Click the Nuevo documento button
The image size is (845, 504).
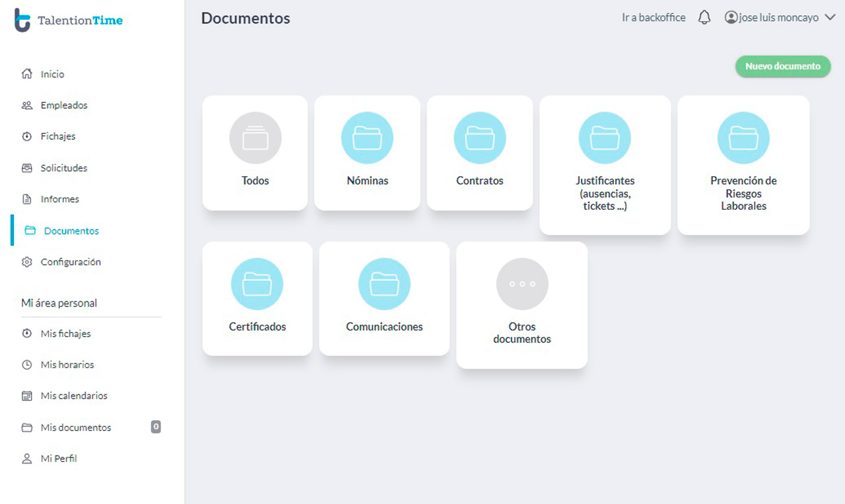[x=782, y=66]
